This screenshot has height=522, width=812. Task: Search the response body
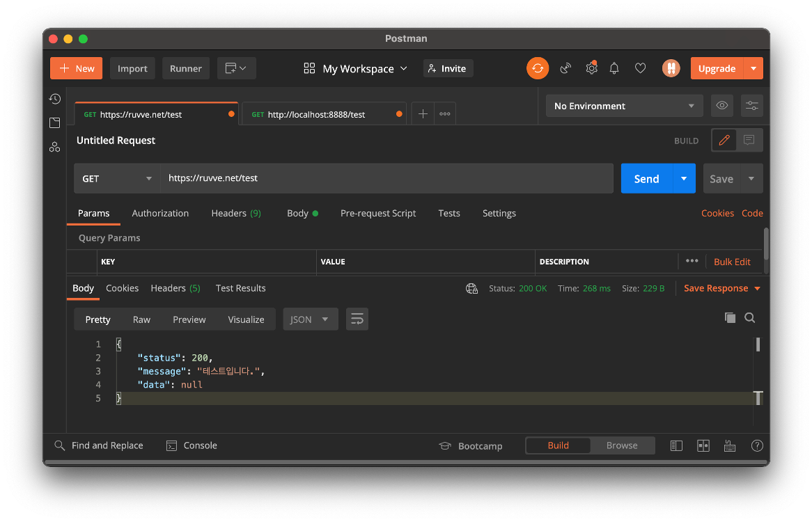coord(750,317)
